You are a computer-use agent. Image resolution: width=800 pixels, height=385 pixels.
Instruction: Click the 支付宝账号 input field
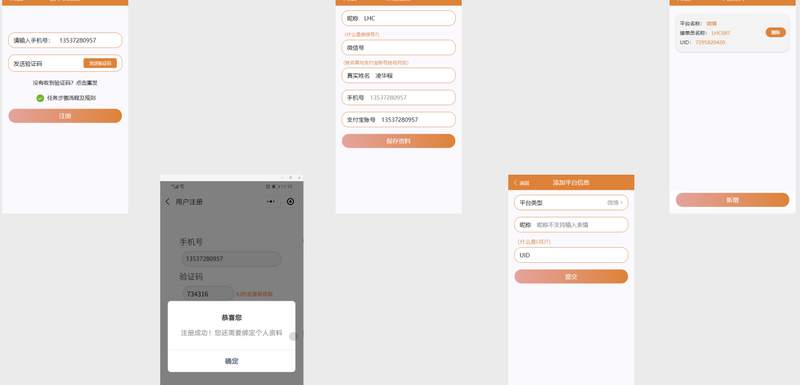point(398,120)
